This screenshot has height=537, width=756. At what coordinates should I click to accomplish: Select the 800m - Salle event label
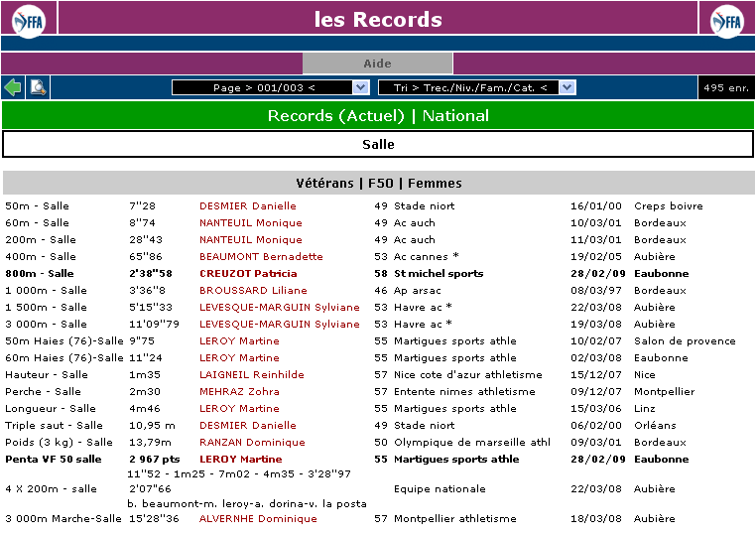[40, 274]
